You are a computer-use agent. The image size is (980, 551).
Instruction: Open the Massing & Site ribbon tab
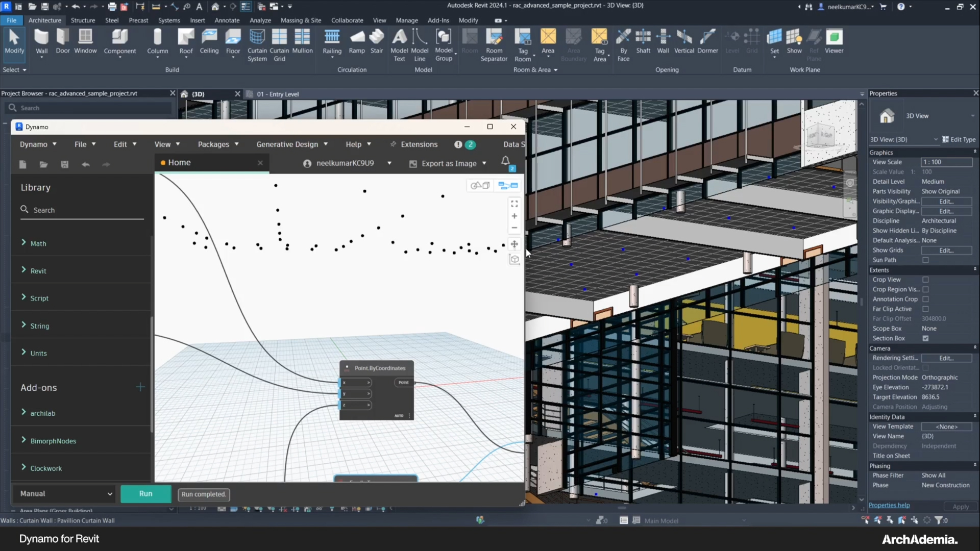pyautogui.click(x=301, y=20)
